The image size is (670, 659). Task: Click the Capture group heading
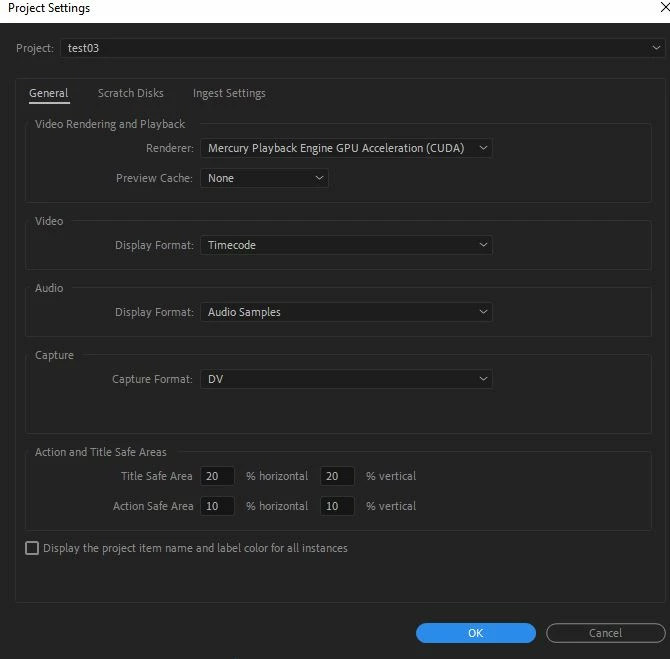(54, 355)
